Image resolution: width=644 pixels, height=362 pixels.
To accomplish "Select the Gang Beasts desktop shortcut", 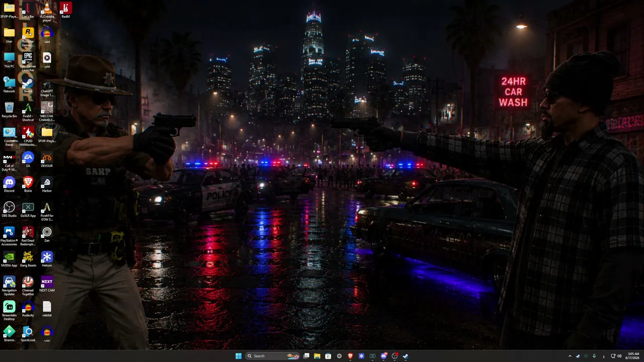I will point(28,259).
